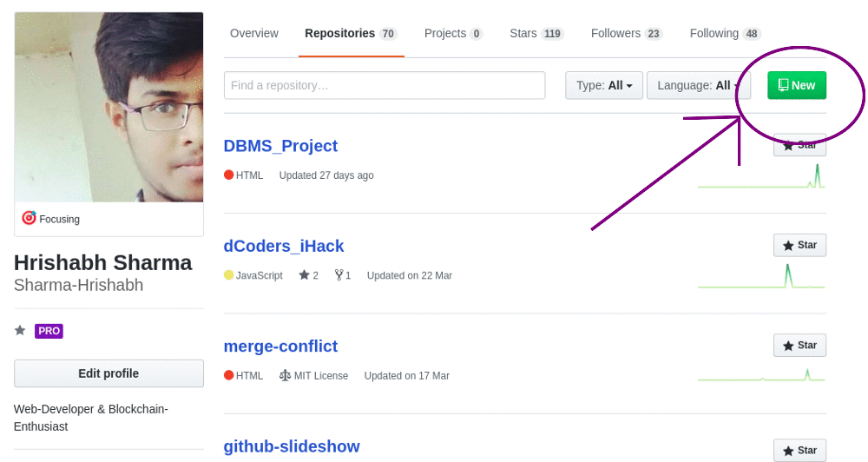Open the Following tab
This screenshot has height=462, width=868.
tap(725, 33)
